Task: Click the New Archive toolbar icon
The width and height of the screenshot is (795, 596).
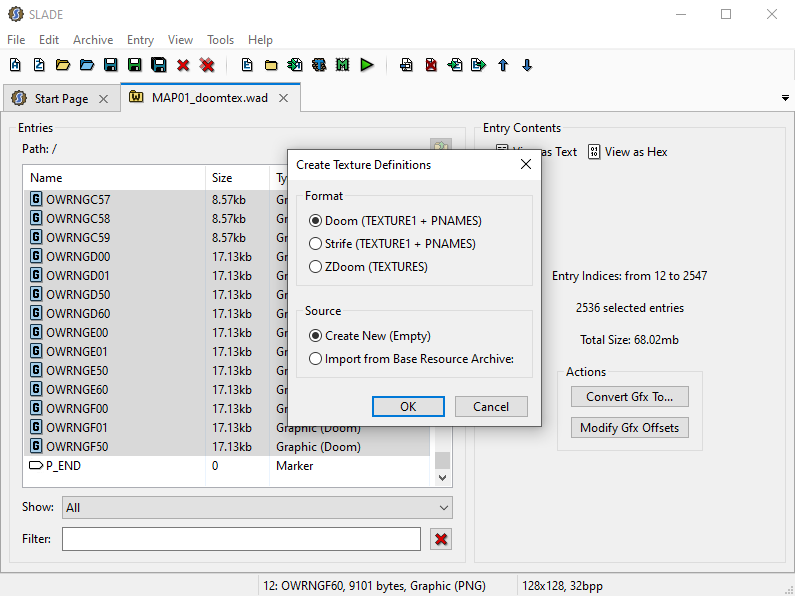Action: click(x=15, y=65)
